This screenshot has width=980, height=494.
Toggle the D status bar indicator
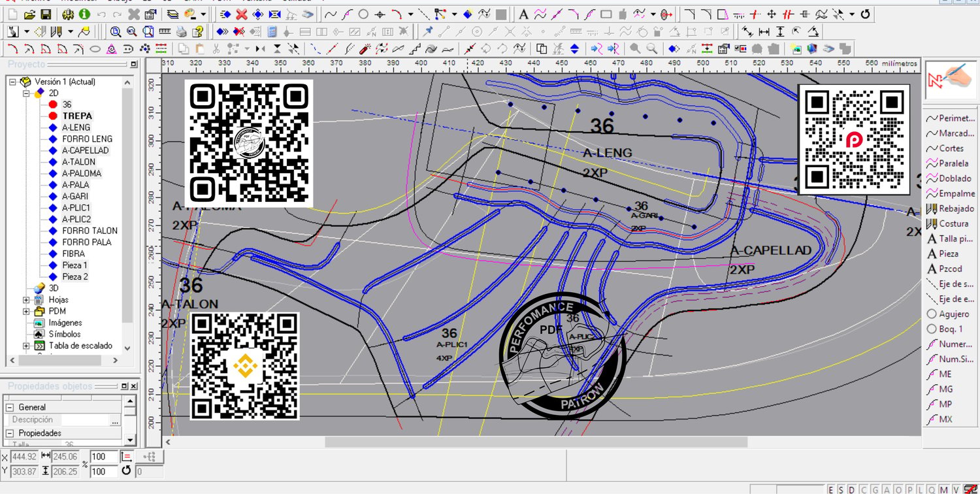tap(853, 489)
